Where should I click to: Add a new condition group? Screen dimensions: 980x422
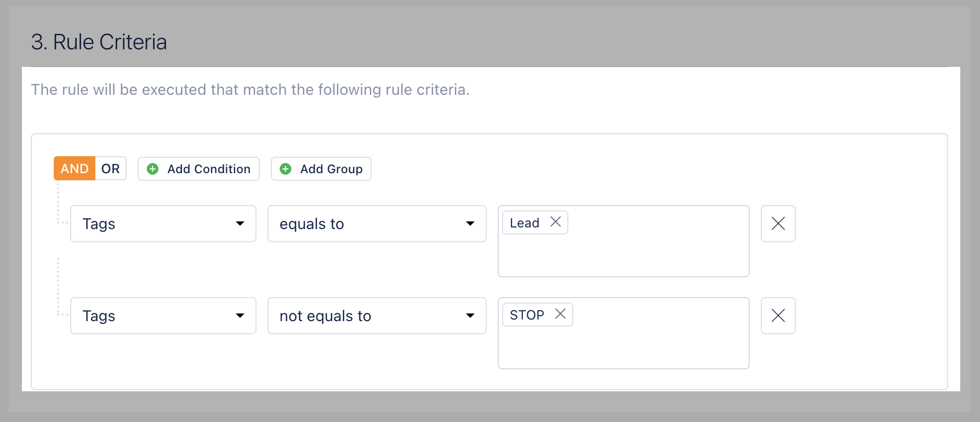tap(321, 169)
